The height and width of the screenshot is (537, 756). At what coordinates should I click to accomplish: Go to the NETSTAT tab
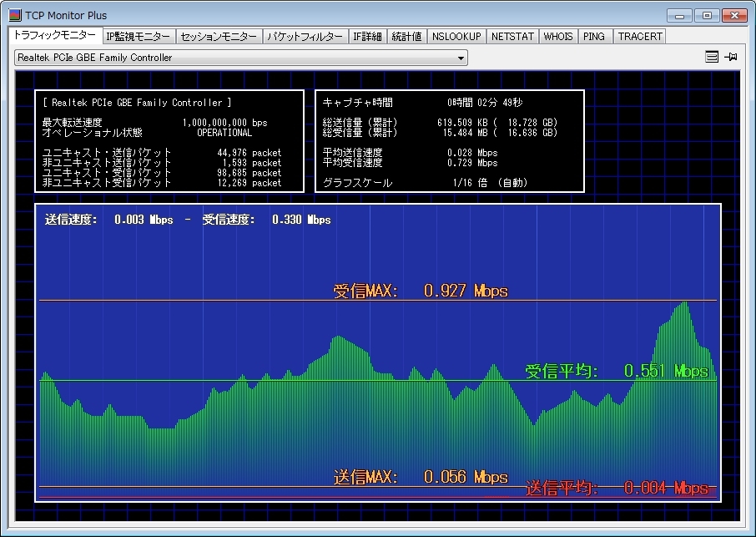(512, 37)
